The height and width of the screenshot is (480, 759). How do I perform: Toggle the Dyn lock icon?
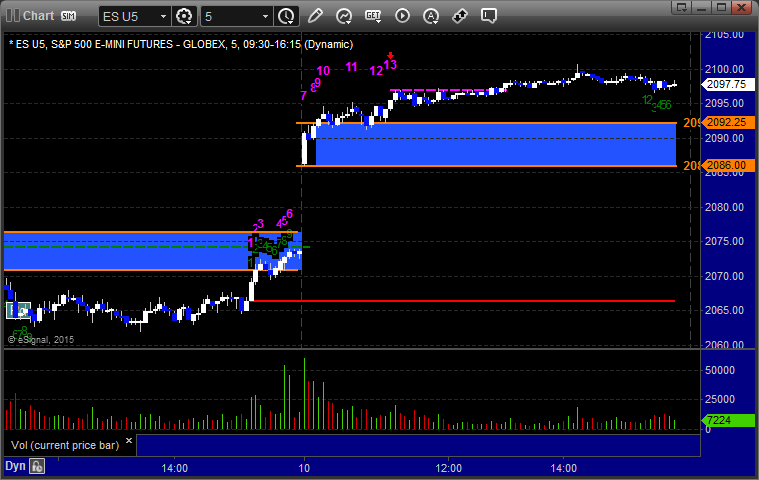(x=37, y=466)
